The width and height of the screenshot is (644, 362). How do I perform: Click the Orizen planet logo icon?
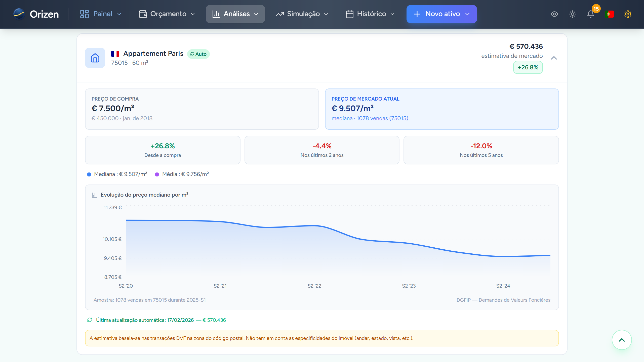(19, 14)
